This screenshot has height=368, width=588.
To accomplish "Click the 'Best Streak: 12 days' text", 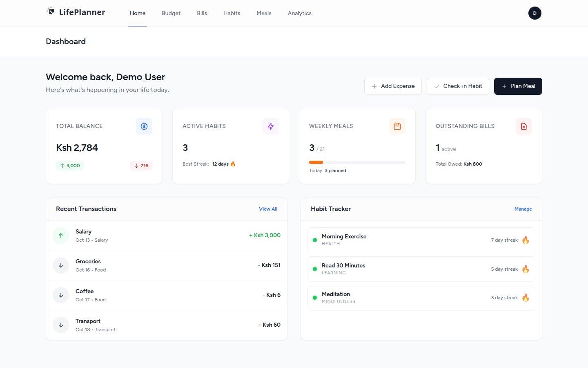I will click(209, 164).
